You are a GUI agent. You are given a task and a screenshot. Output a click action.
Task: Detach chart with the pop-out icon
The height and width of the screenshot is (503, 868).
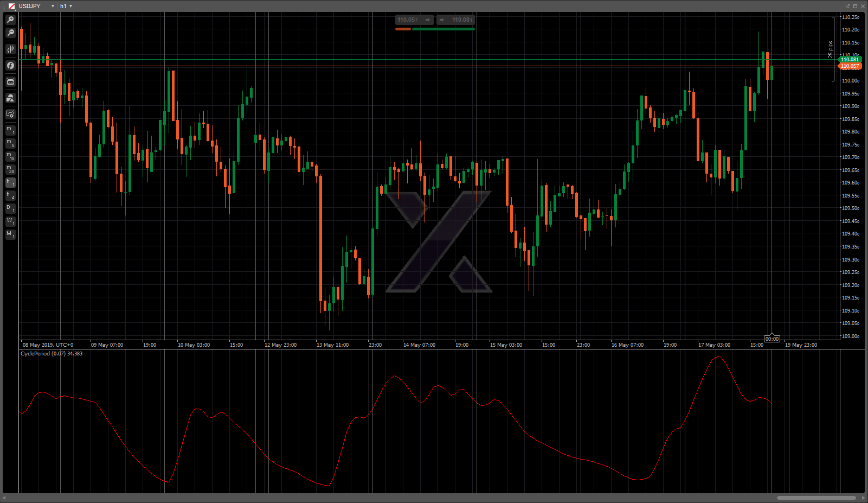(847, 6)
